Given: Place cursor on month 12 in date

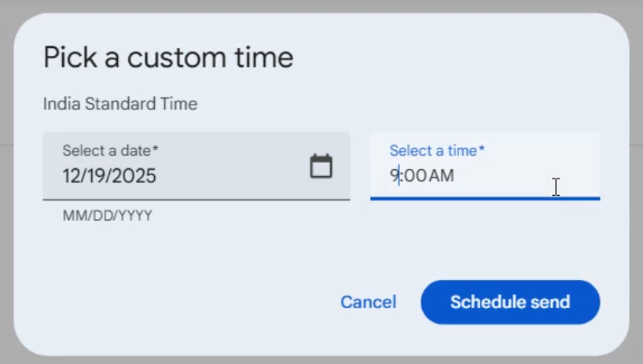Looking at the screenshot, I should point(72,176).
